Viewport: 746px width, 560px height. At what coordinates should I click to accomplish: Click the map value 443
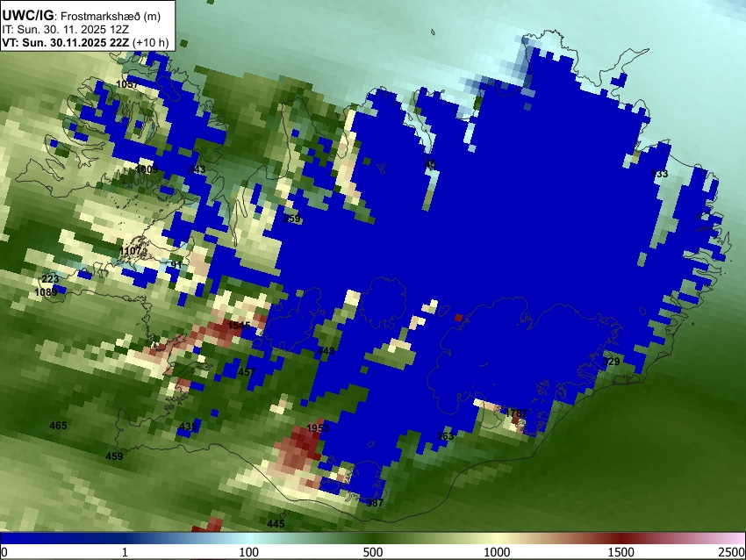(x=326, y=351)
